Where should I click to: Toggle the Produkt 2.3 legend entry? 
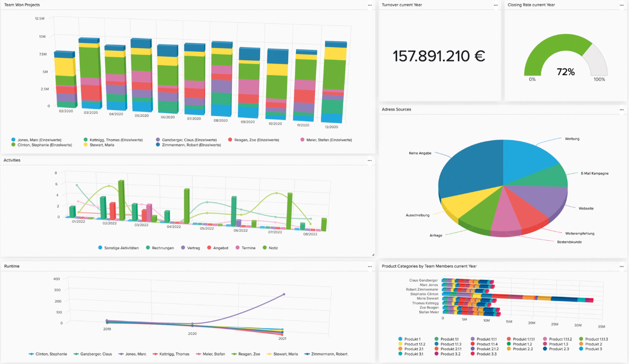pos(556,349)
